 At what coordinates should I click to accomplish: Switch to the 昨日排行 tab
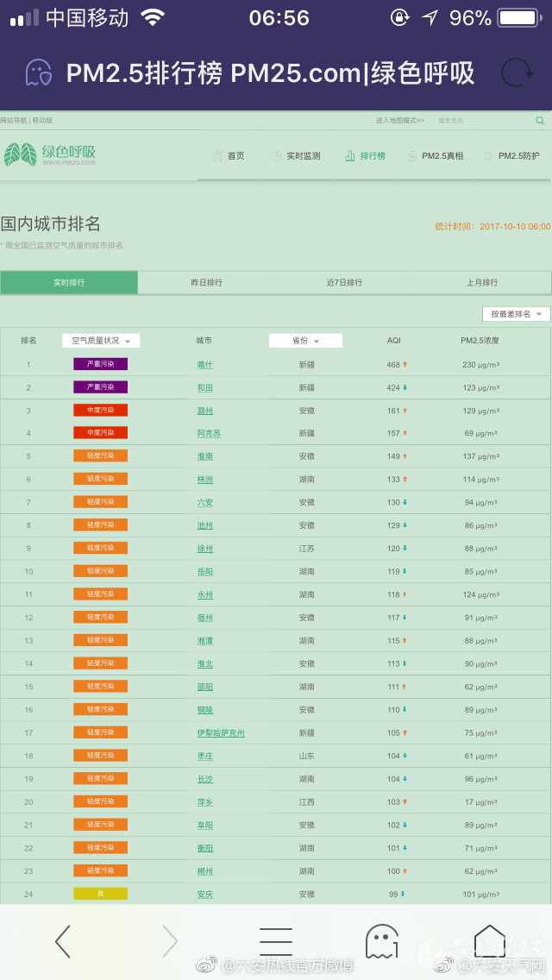point(206,283)
